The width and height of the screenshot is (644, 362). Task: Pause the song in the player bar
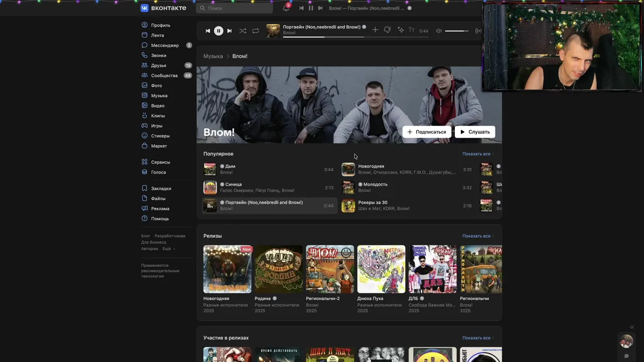tap(218, 31)
